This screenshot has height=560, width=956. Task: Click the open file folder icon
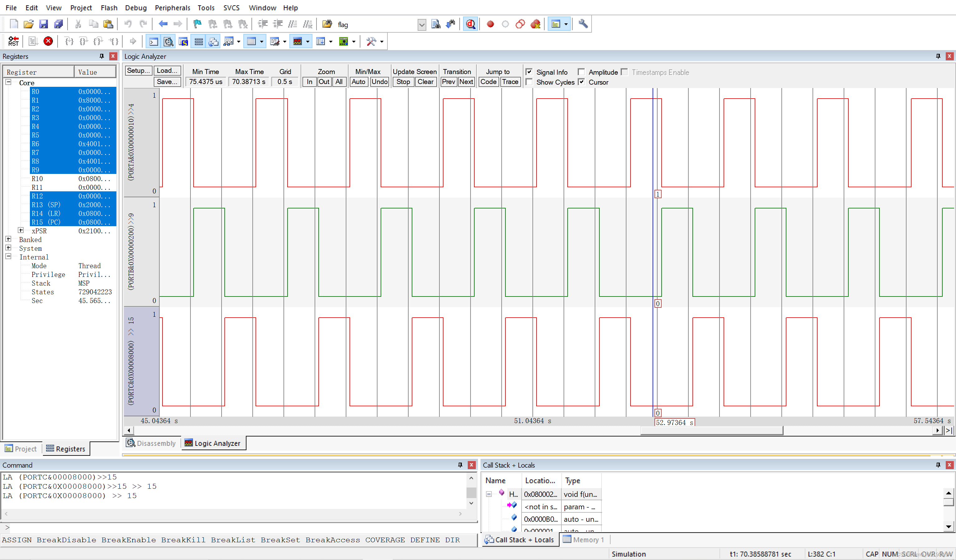28,24
